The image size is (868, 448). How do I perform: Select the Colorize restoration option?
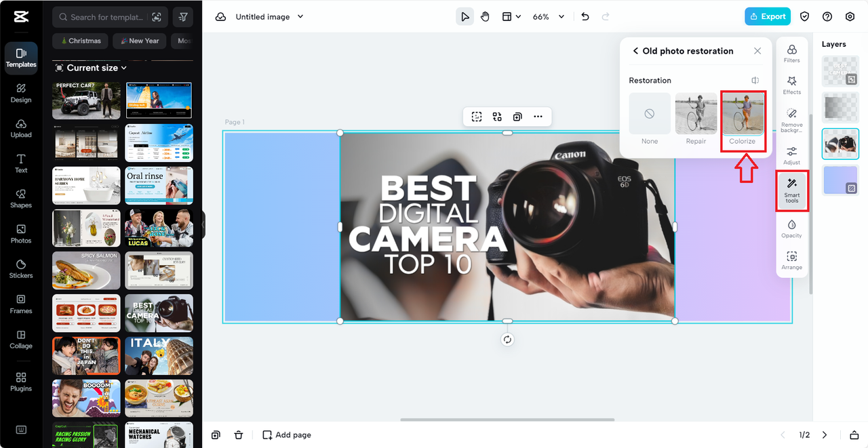[x=742, y=118]
